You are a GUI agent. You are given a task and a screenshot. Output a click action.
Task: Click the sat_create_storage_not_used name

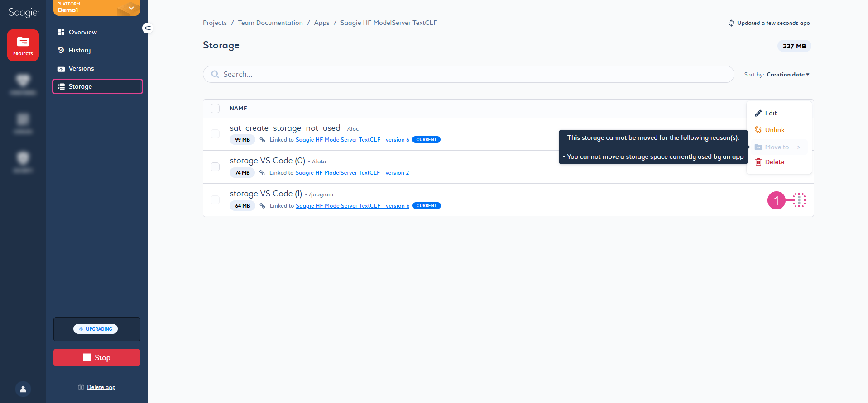[x=285, y=128]
